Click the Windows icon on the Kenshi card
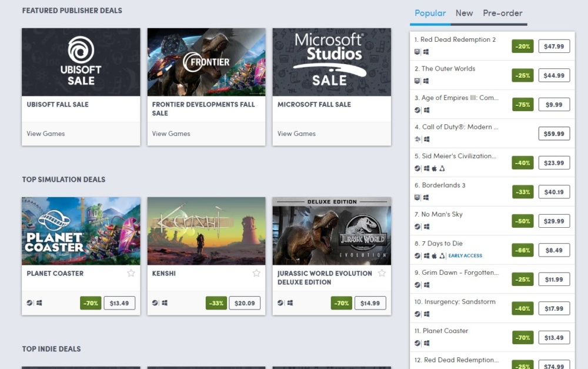Screen dimensions: 588x369 (165, 302)
